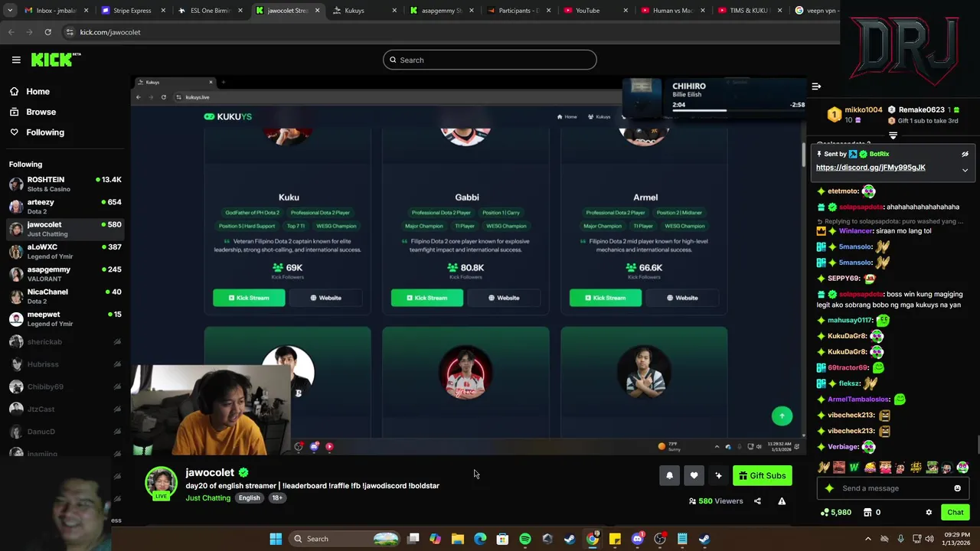Open Discord from the taskbar
This screenshot has width=980, height=551.
click(637, 539)
